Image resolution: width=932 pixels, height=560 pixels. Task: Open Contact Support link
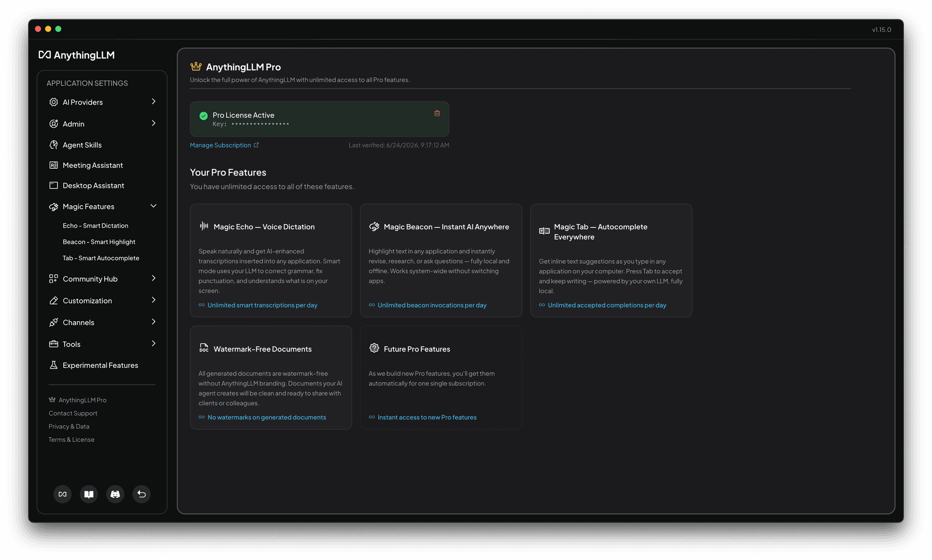[73, 413]
